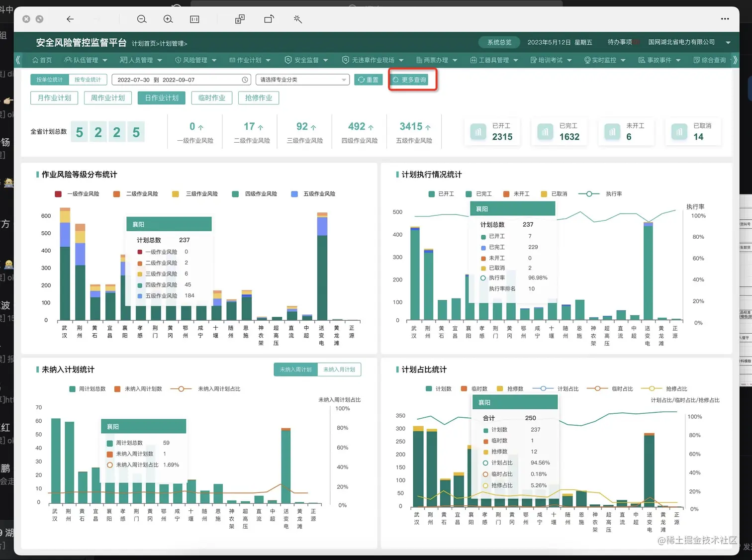Screen dimensions: 752x560
Task: Toggle 一级作业风险 legend series
Action: click(x=77, y=194)
